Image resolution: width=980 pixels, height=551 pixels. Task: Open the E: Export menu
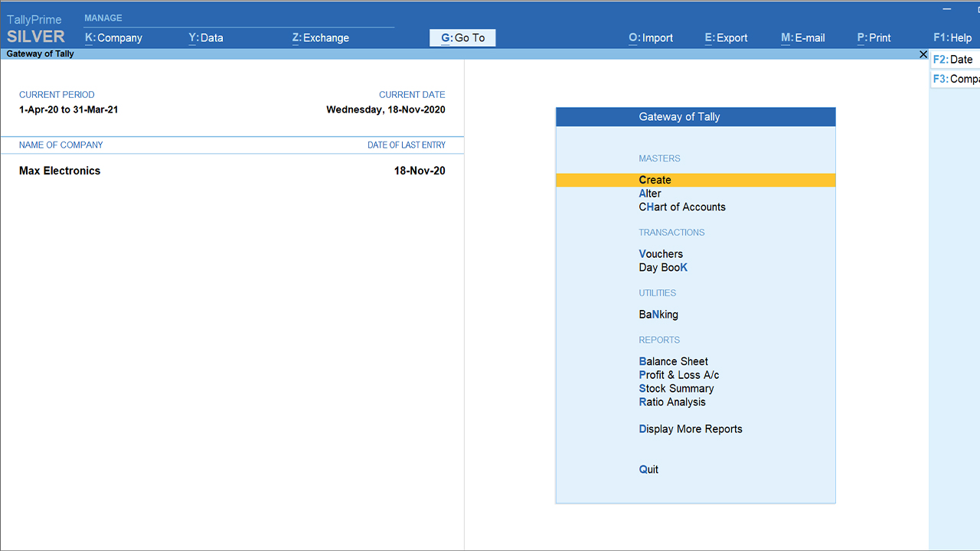click(x=726, y=37)
